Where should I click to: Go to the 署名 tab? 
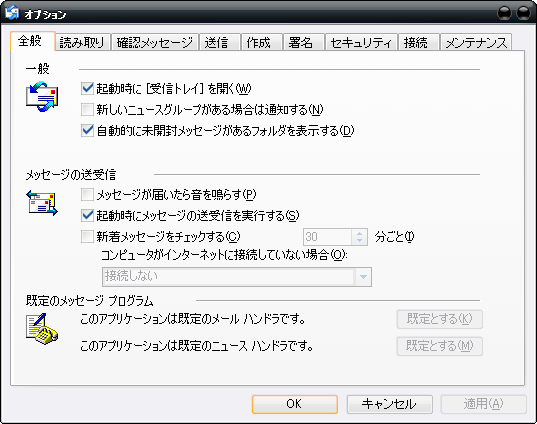click(x=301, y=43)
